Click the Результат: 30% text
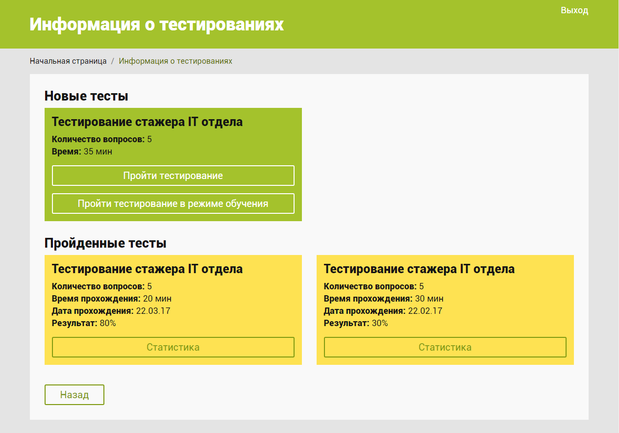Image resolution: width=619 pixels, height=433 pixels. click(x=356, y=323)
